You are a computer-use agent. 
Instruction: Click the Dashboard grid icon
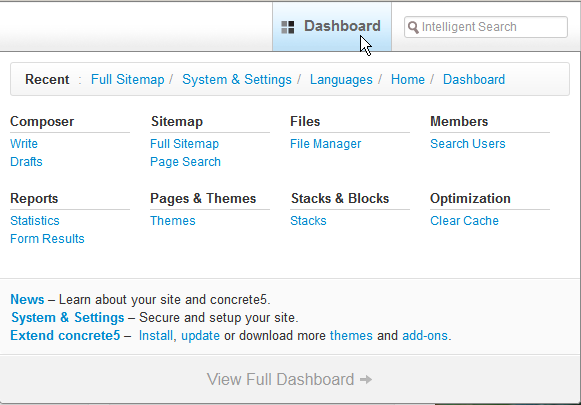288,27
